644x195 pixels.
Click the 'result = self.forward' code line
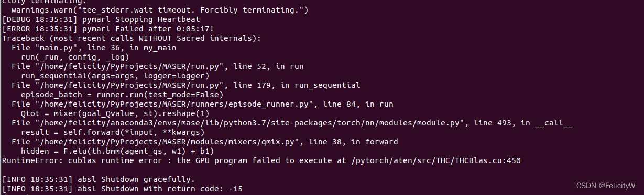click(113, 132)
